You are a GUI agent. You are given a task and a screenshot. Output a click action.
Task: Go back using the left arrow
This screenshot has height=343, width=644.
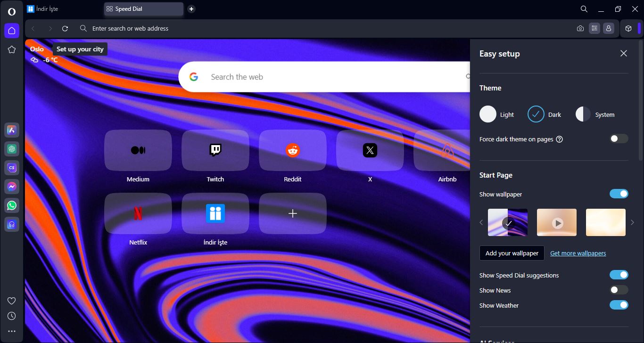33,29
